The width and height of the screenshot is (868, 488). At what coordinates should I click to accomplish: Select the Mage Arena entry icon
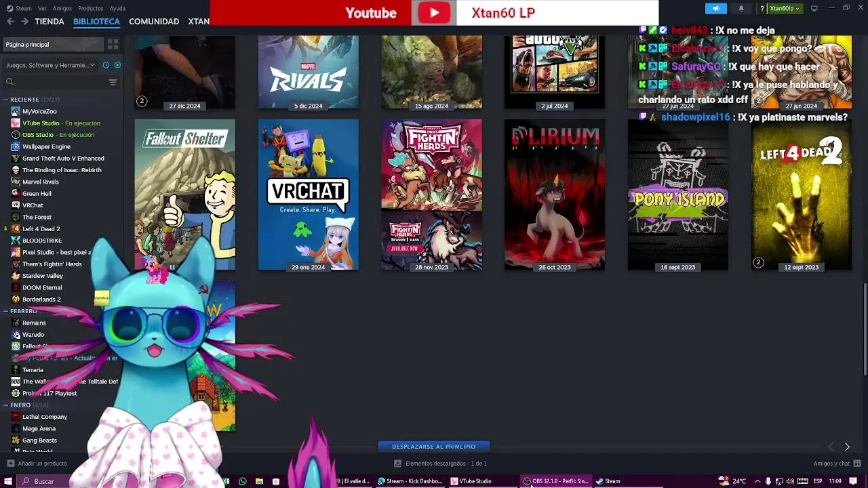(16, 428)
